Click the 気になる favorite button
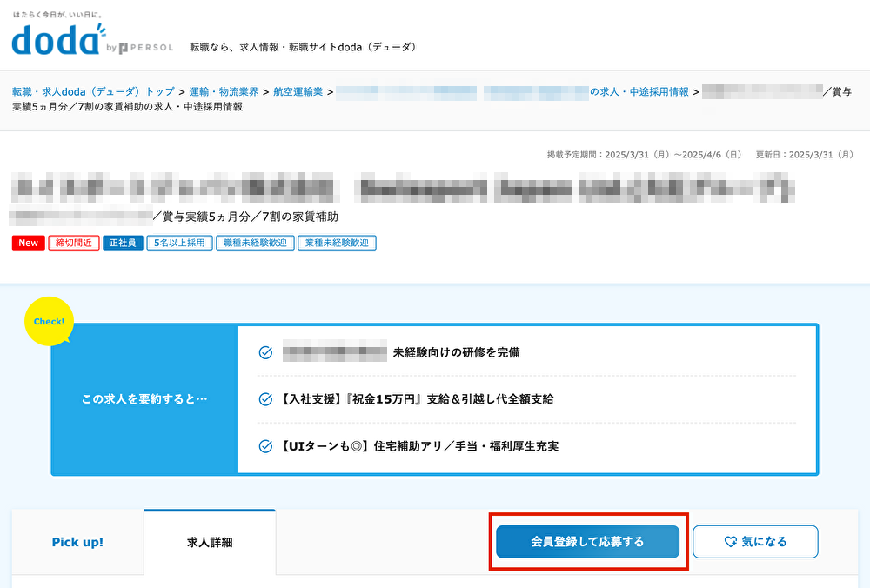The height and width of the screenshot is (588, 870). [x=755, y=541]
